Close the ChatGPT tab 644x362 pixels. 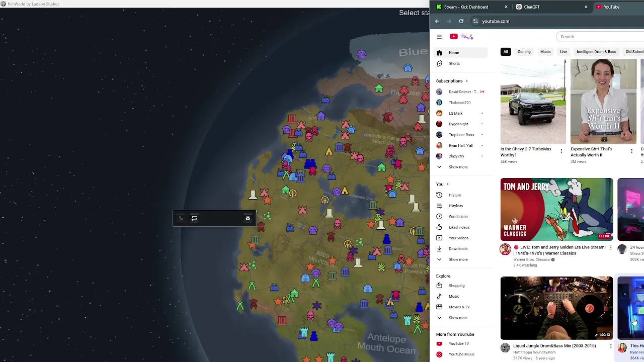(586, 7)
